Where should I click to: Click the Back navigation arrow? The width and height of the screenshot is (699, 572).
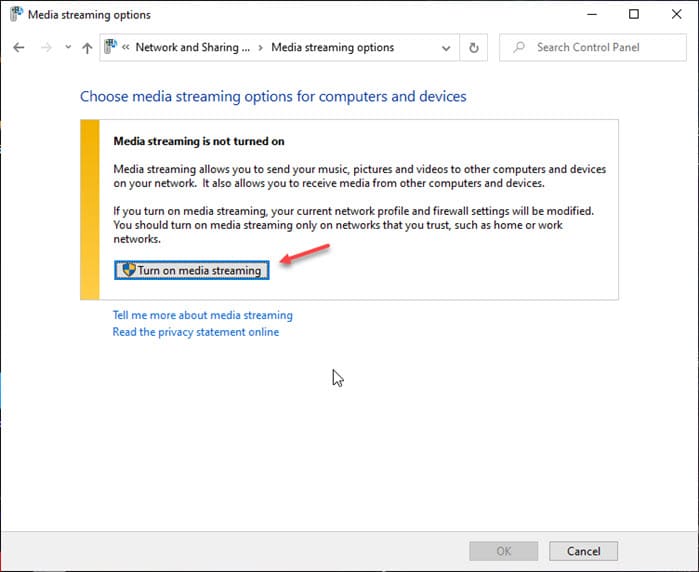point(19,47)
